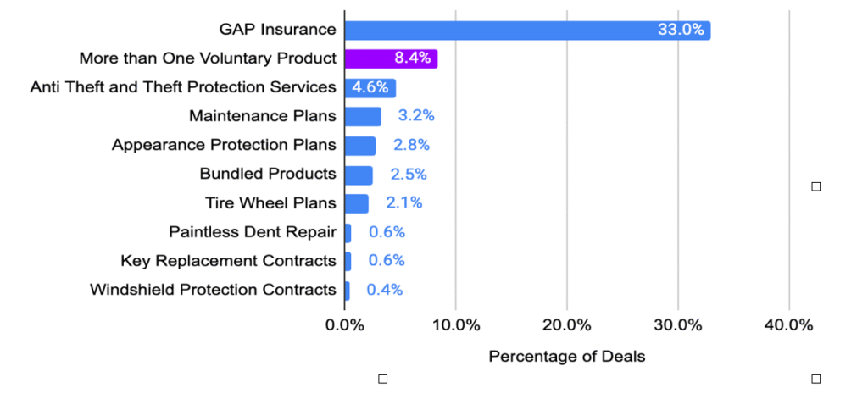Click the Windshield Protection Contracts category label
This screenshot has height=416, width=868.
click(213, 290)
